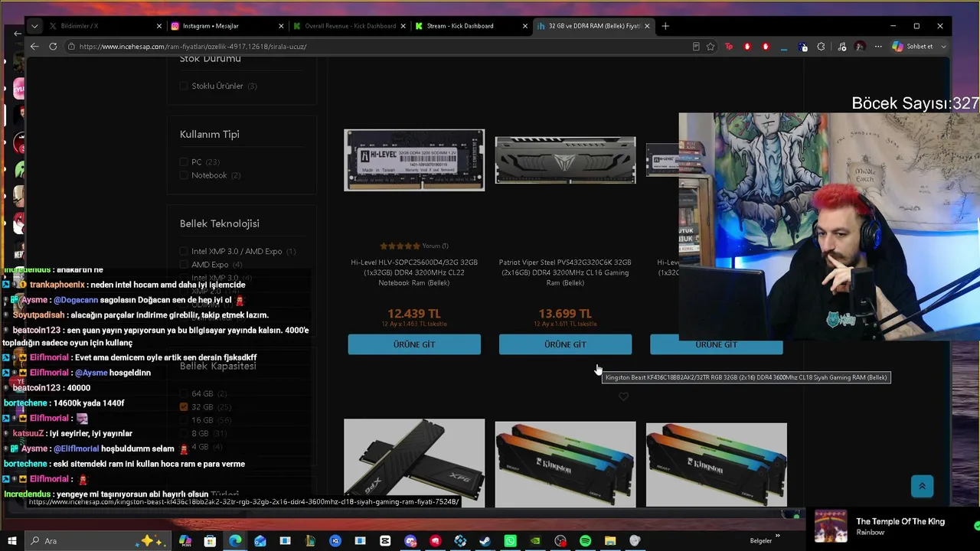Open the browser profile avatar

[861, 47]
